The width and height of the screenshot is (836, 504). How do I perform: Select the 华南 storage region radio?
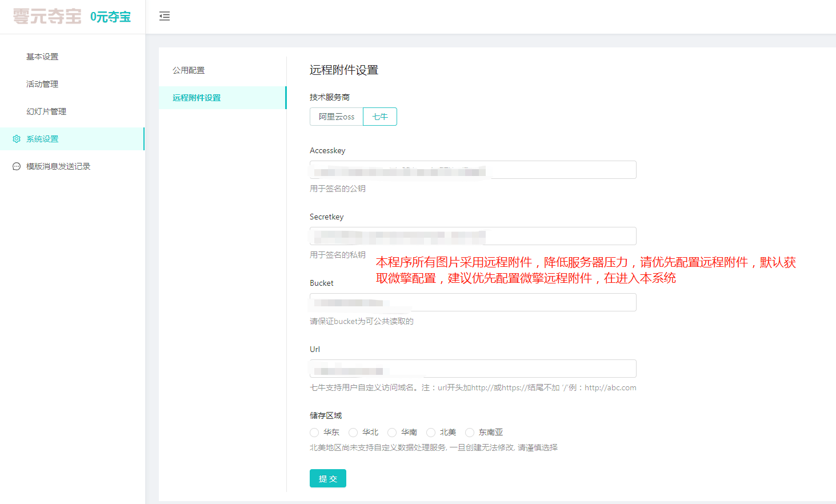coord(392,433)
